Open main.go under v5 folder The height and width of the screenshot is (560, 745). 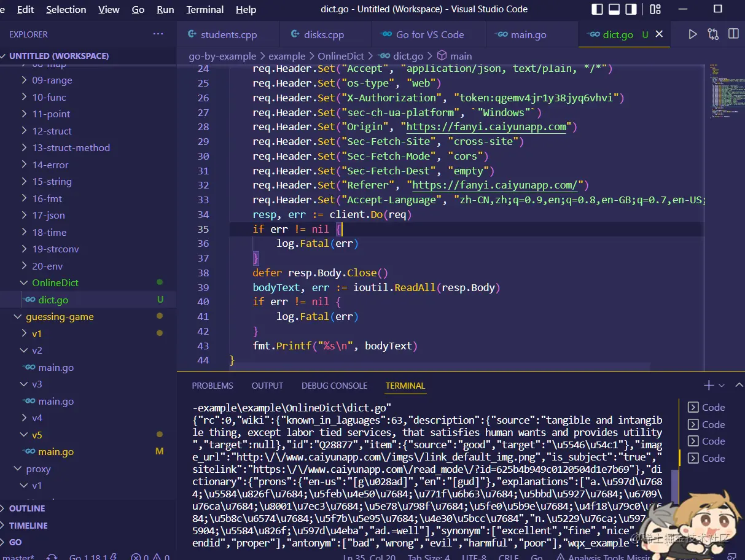click(88, 452)
